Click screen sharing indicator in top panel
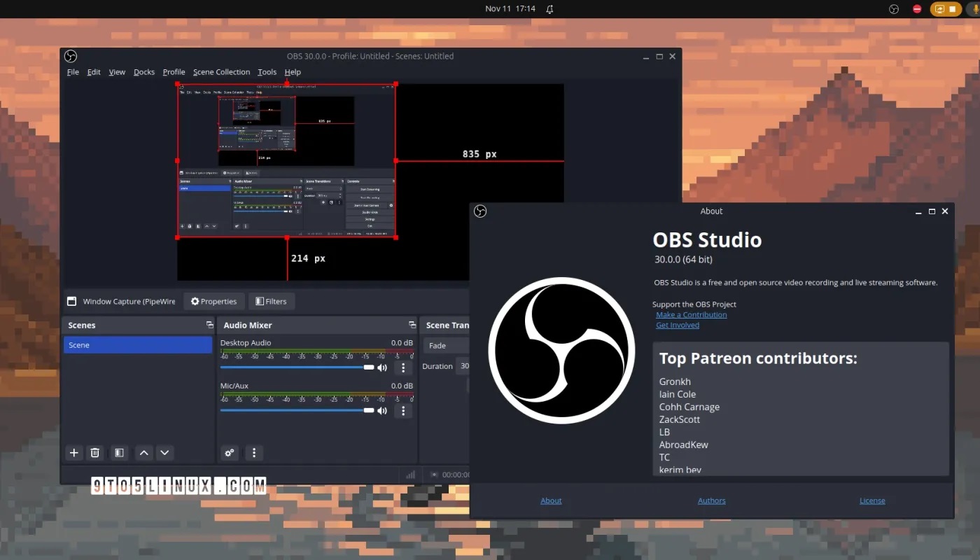980x560 pixels. [x=940, y=9]
